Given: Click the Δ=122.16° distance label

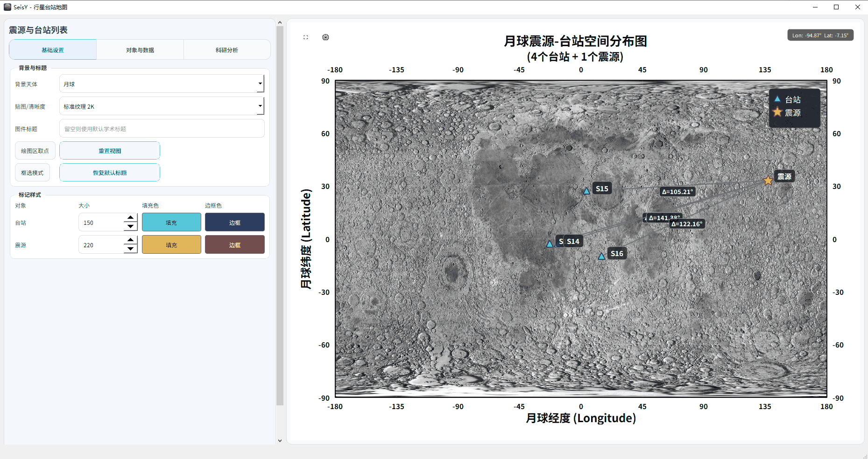Looking at the screenshot, I should [687, 224].
